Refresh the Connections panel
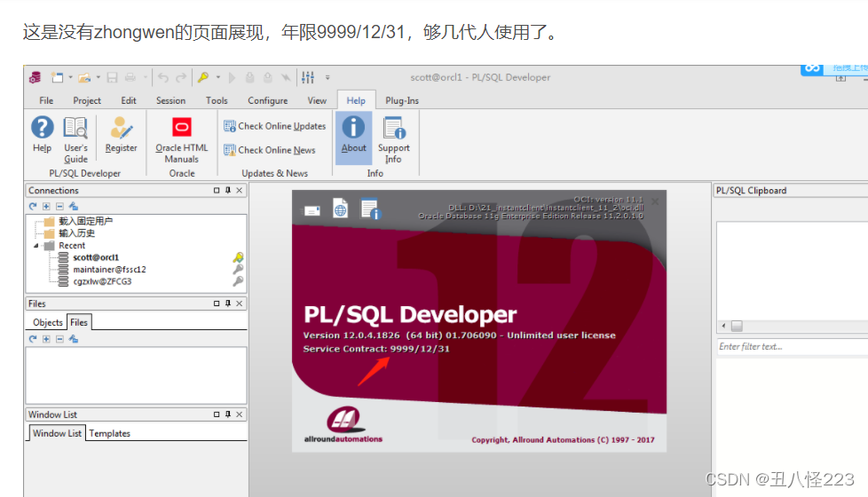This screenshot has width=868, height=497. point(33,206)
